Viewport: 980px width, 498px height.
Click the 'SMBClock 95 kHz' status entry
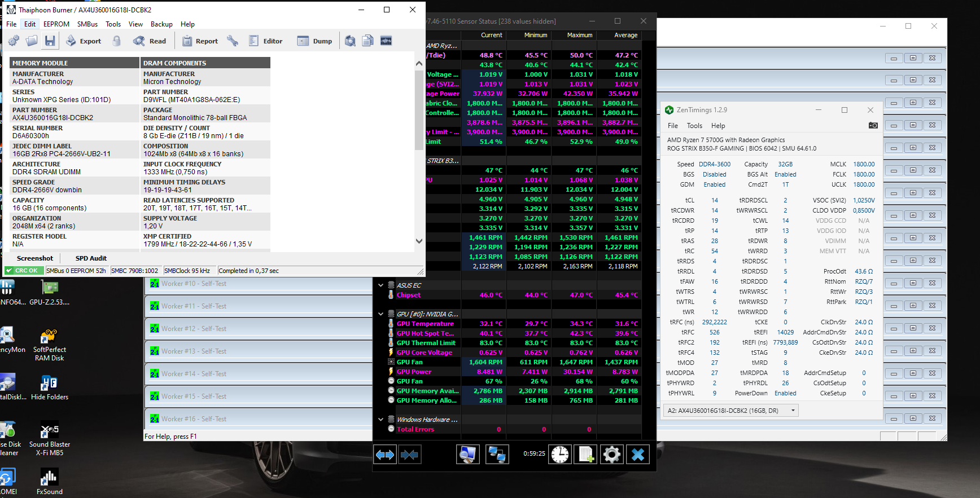[x=187, y=271]
